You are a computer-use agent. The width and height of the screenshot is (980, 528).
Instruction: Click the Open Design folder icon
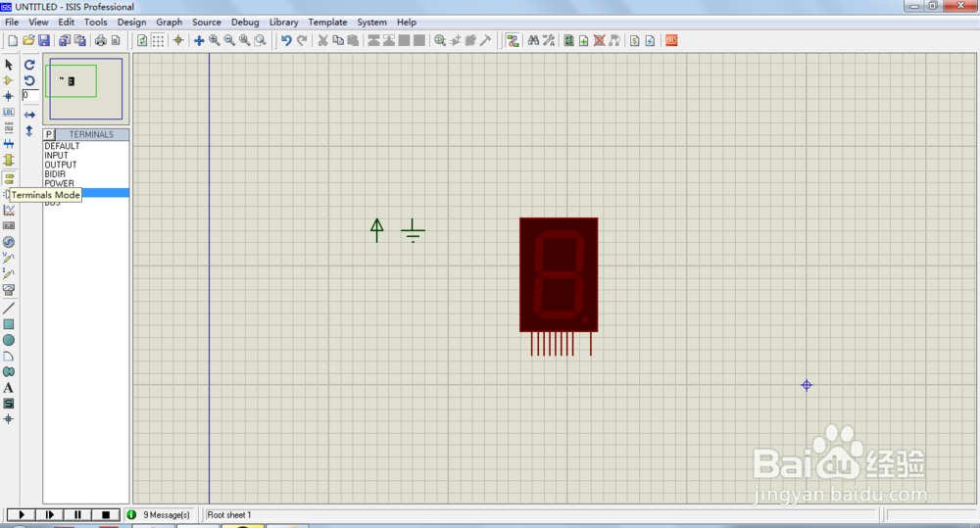28,40
